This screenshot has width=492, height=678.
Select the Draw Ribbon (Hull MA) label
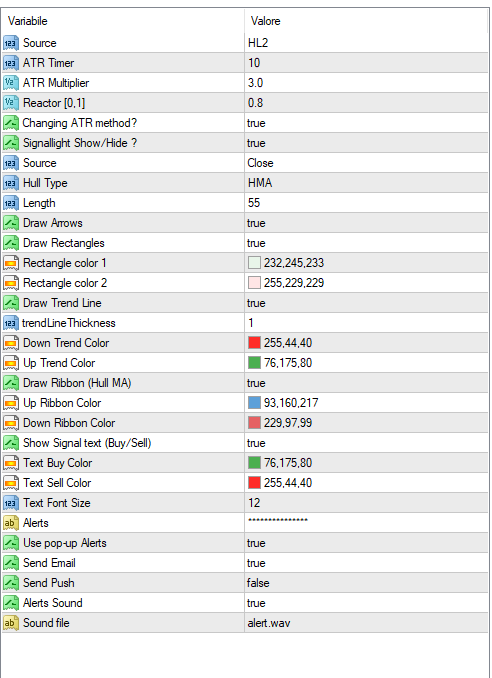77,383
